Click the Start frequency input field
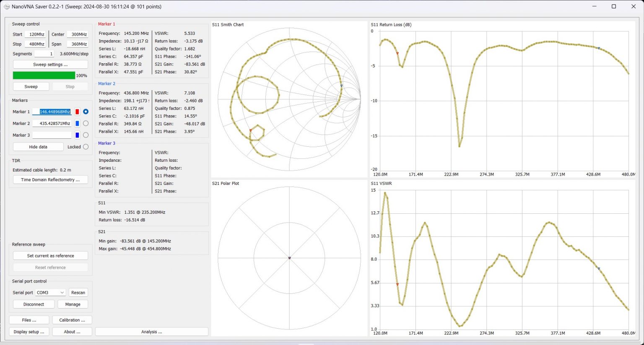This screenshot has width=644, height=345. coord(35,34)
